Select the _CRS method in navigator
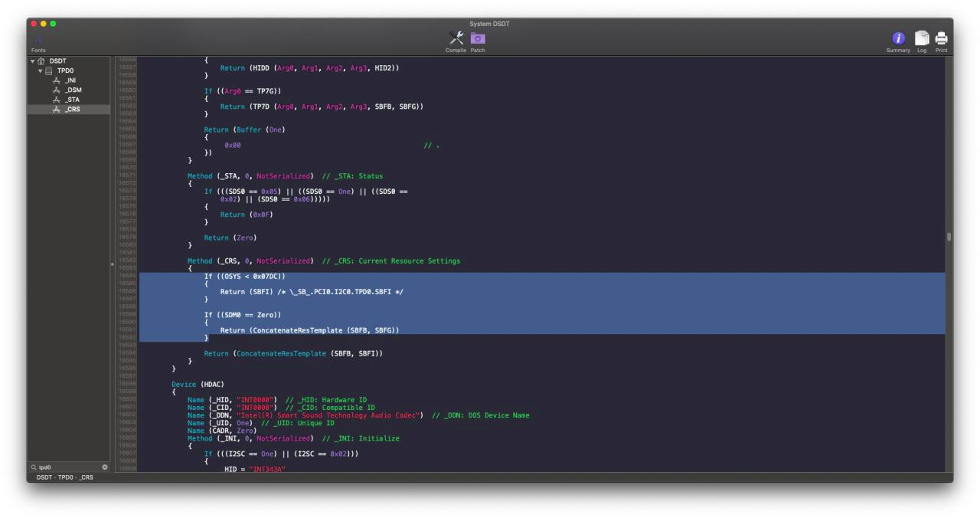 coord(69,109)
